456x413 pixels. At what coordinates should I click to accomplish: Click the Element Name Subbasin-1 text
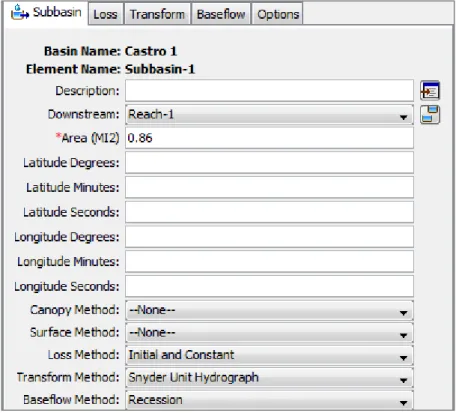[x=110, y=69]
